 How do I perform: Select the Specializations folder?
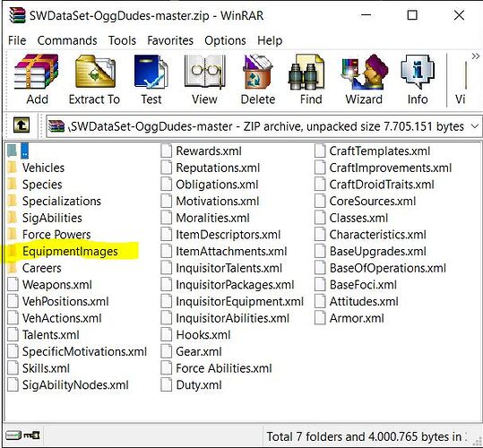[x=55, y=201]
